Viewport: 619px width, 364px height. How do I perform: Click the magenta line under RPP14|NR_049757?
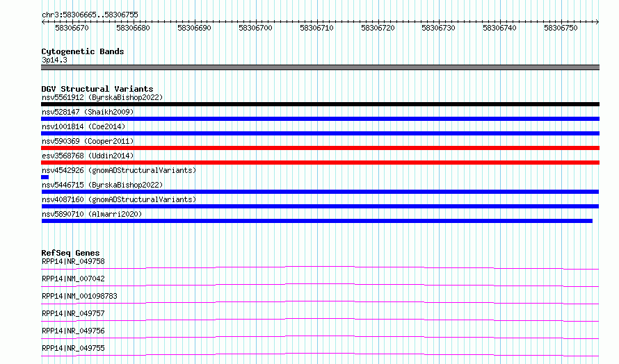click(320, 320)
